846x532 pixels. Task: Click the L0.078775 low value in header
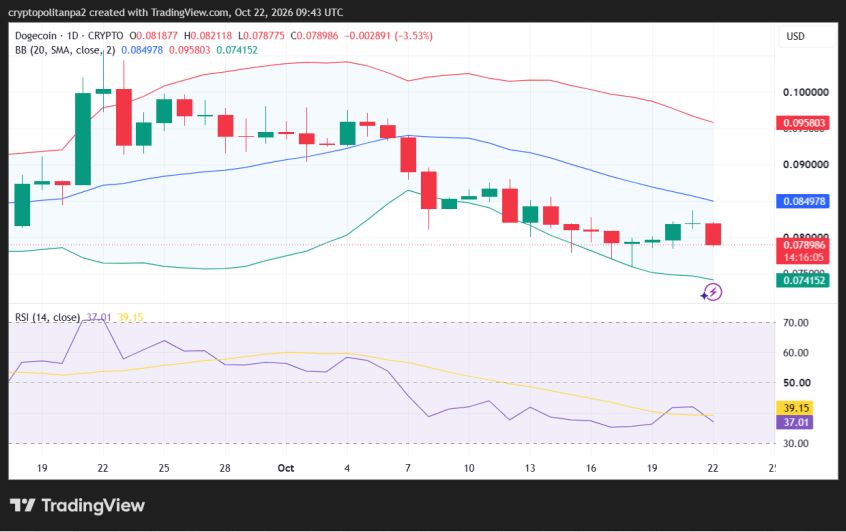point(261,36)
